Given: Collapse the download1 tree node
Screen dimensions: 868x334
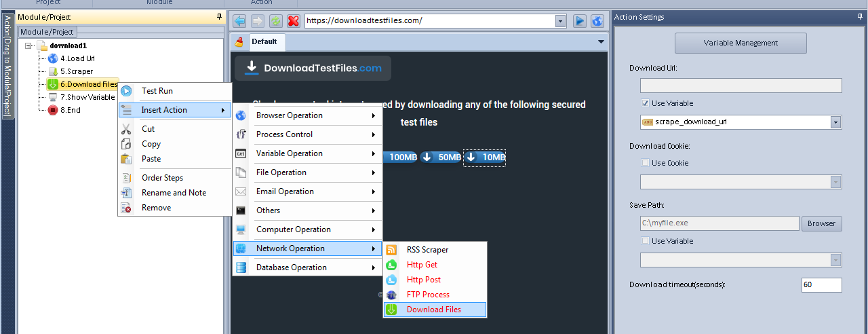Looking at the screenshot, I should [29, 46].
